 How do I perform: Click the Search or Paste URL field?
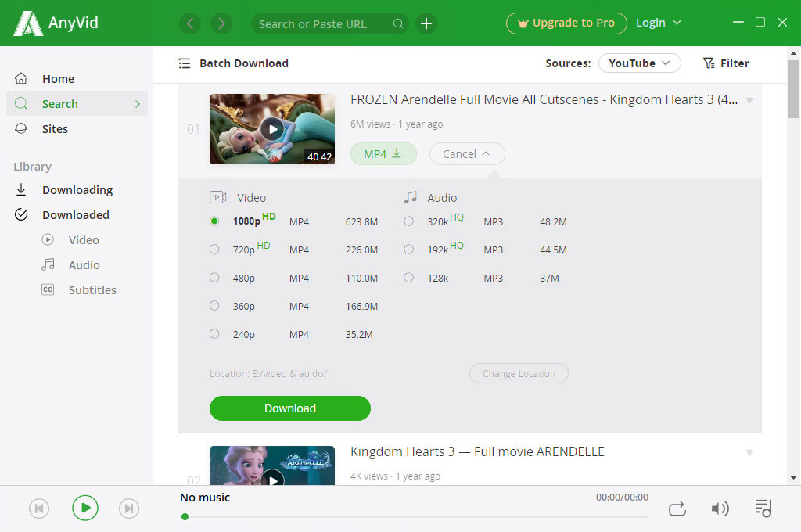pos(329,23)
